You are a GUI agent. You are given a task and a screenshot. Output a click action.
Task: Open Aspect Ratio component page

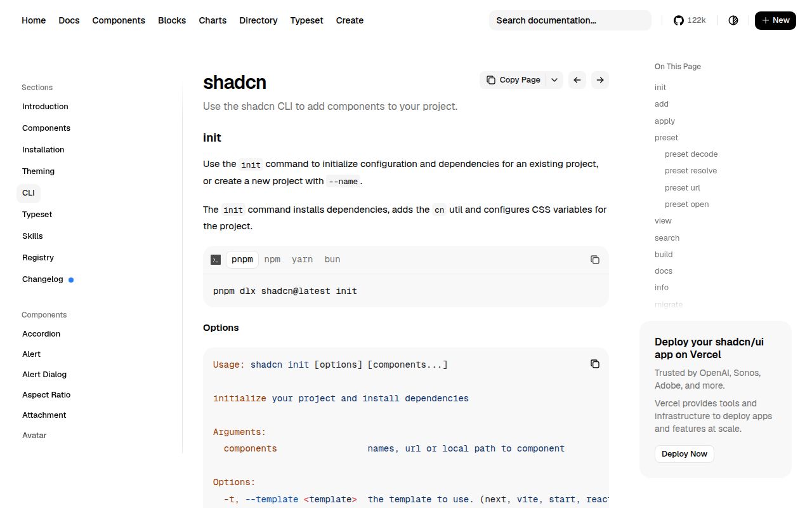46,395
